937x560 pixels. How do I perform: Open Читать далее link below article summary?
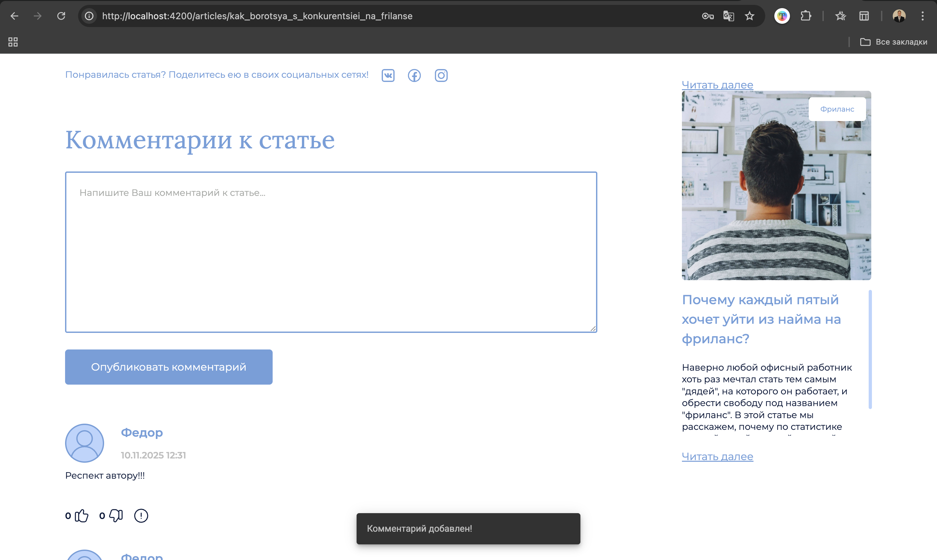click(717, 456)
